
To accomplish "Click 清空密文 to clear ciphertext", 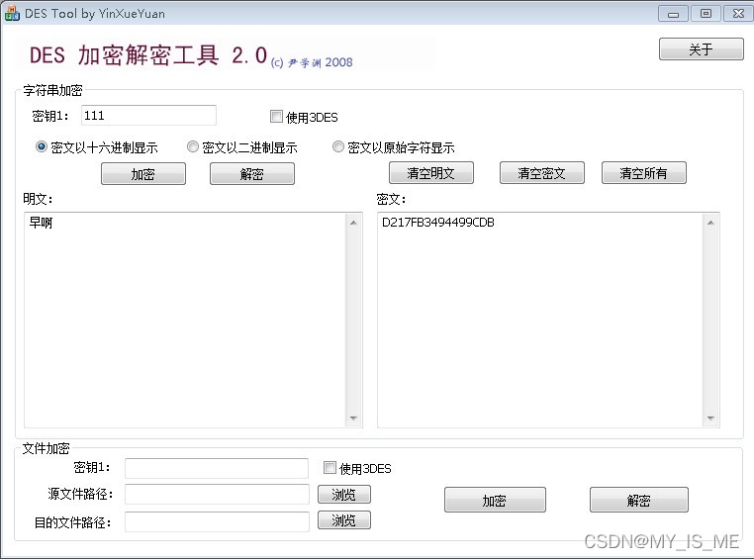I will coord(542,172).
